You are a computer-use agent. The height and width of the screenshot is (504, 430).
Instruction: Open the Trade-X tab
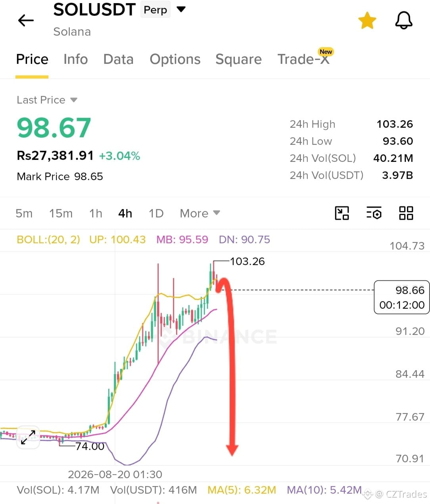(303, 59)
